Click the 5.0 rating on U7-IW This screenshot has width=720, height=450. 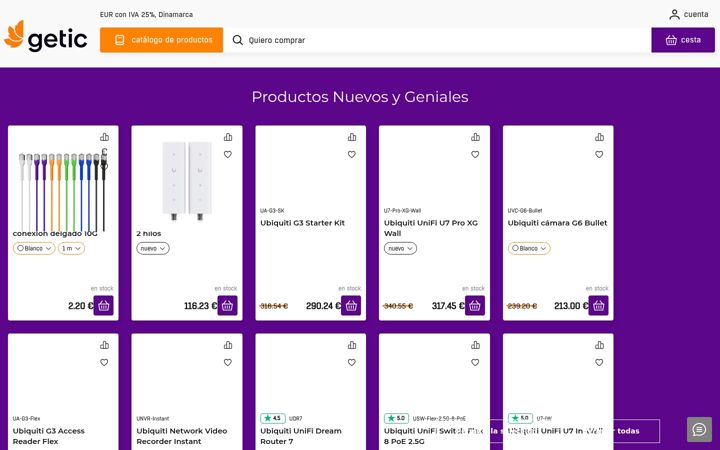[x=520, y=418]
